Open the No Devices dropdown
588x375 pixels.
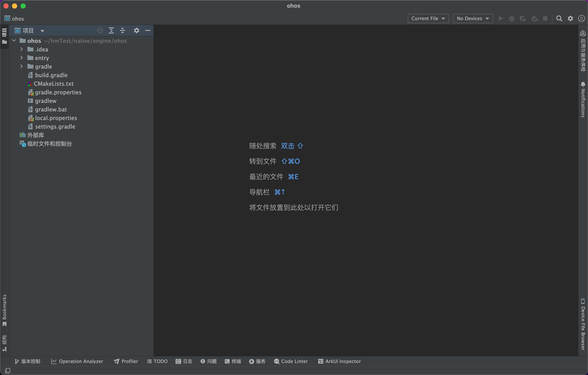pyautogui.click(x=473, y=19)
